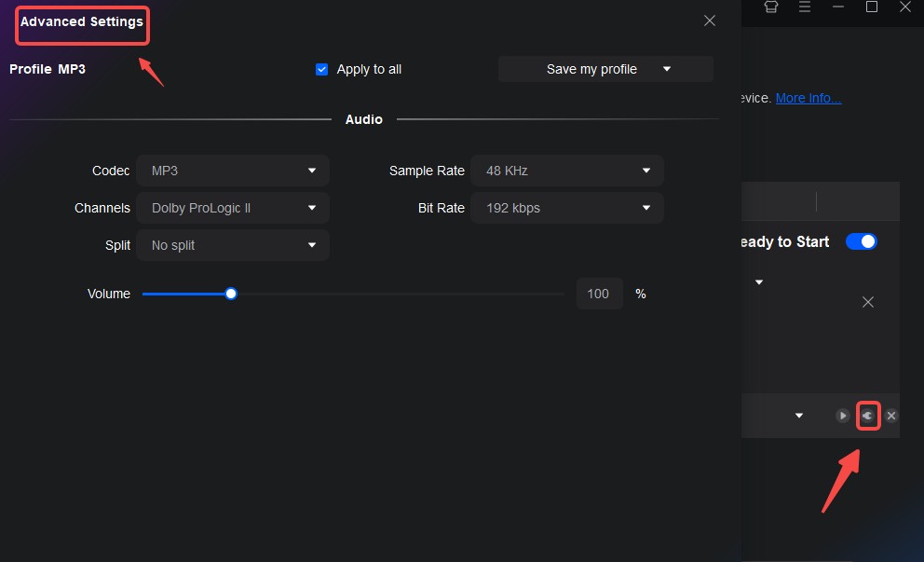
Task: Open the Split dropdown set to No split
Action: [x=232, y=245]
